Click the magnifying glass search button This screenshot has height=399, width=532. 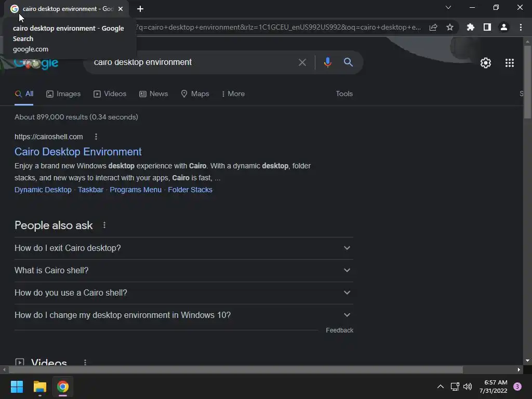click(348, 62)
